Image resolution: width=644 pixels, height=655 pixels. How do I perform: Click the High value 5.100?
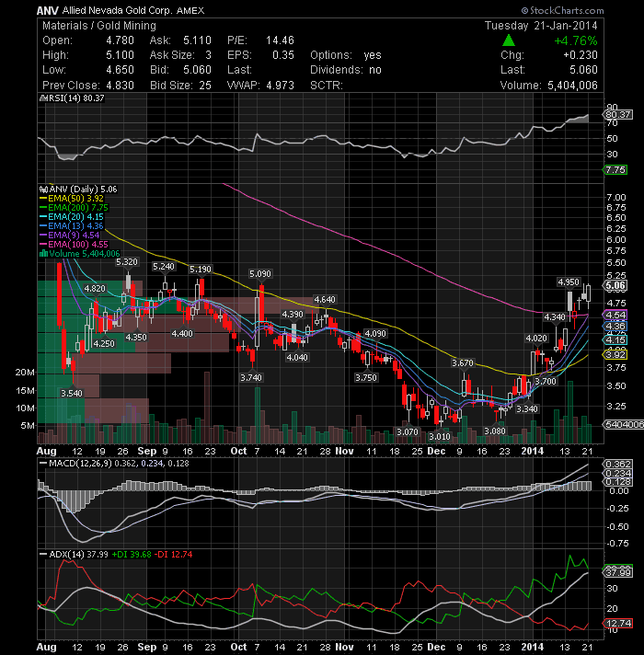(120, 55)
